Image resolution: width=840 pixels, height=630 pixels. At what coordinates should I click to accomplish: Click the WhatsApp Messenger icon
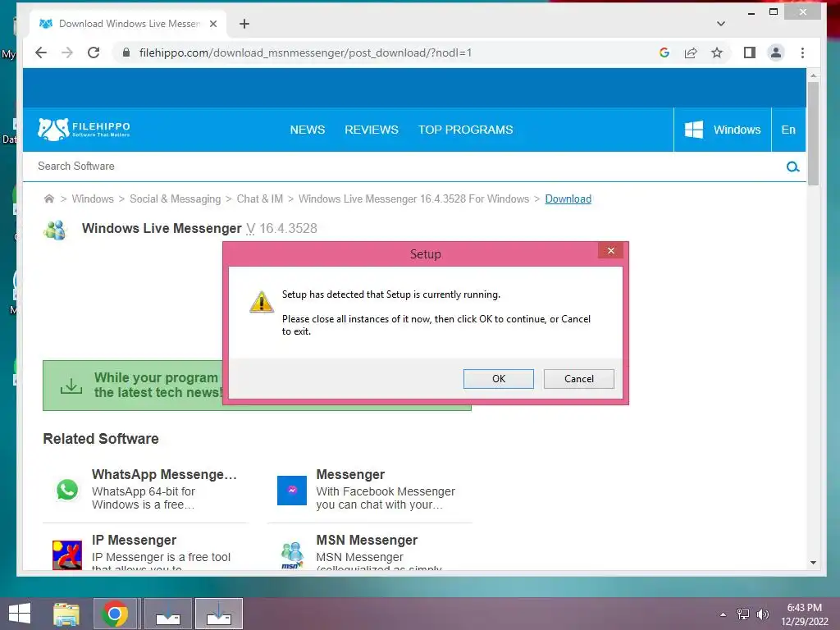67,490
